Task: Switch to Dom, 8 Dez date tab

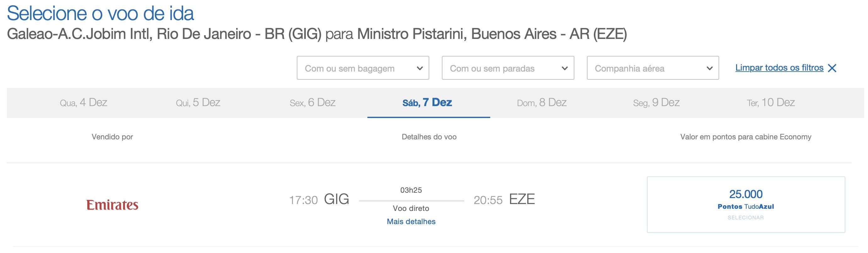Action: [x=542, y=102]
